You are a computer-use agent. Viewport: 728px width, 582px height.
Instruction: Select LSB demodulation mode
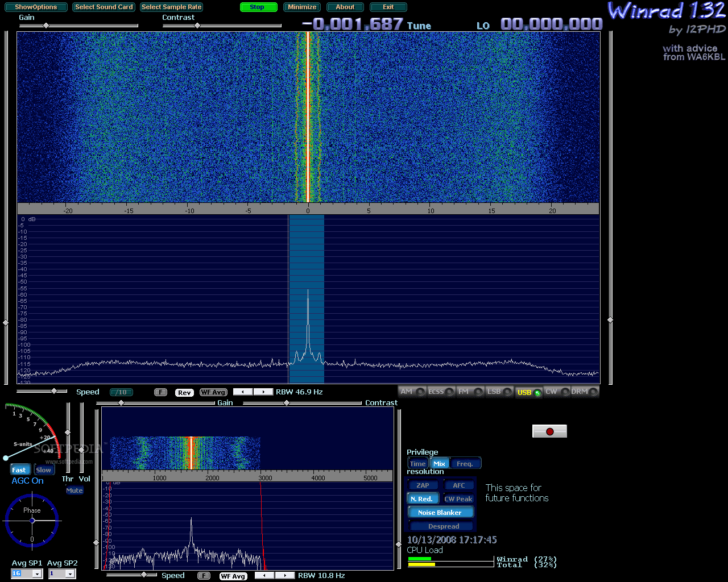click(499, 392)
